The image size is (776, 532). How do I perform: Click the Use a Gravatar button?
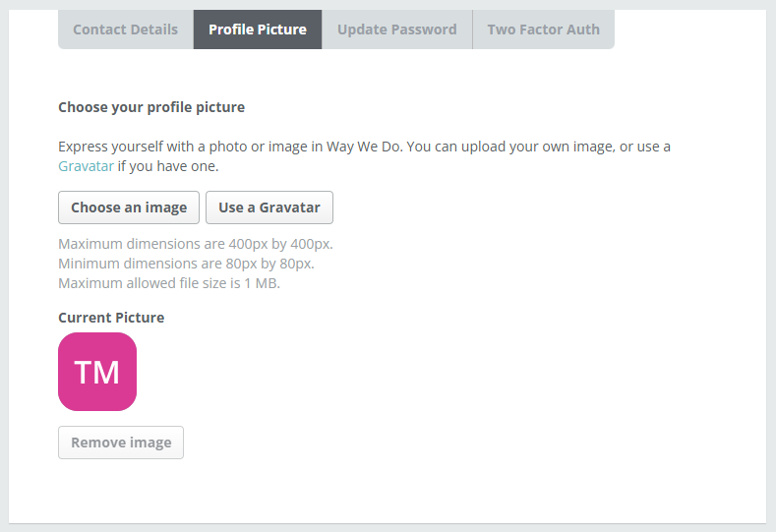(x=269, y=207)
